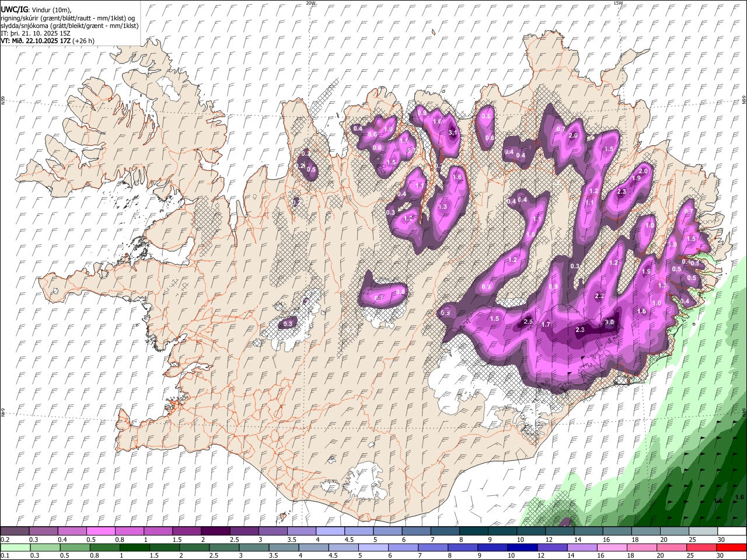Click the '2.5' snowfall value on the map
Screen dimensions: 747x560
(x=529, y=322)
